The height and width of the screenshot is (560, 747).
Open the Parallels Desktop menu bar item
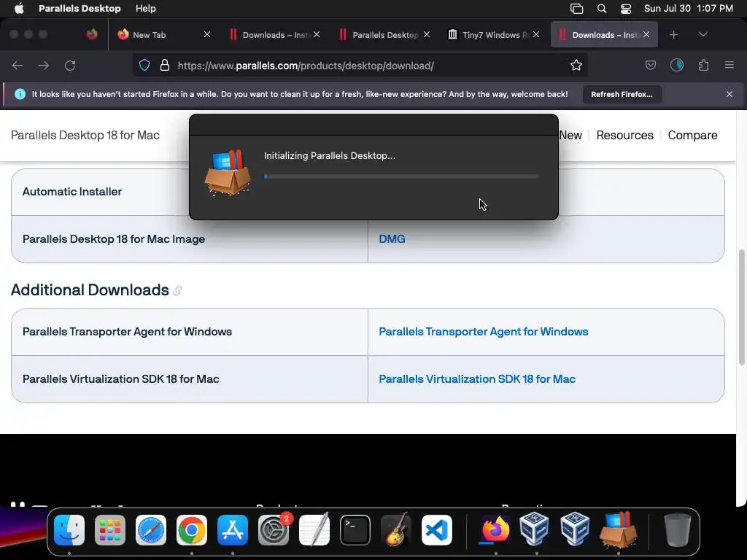(x=80, y=9)
